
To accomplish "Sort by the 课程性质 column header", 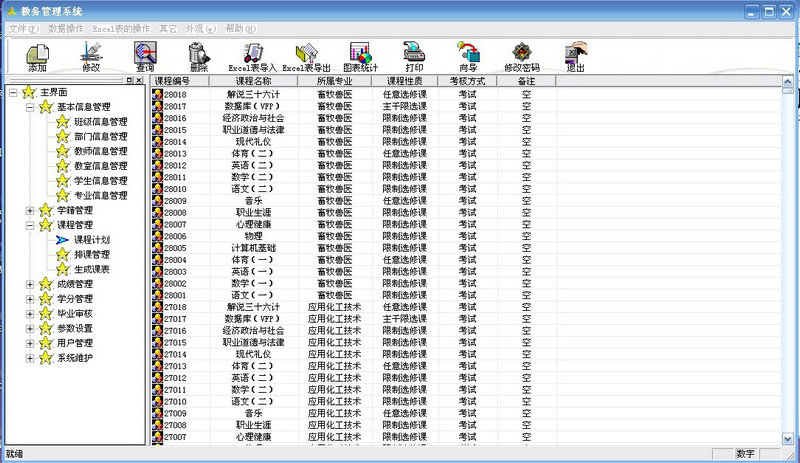I will click(405, 81).
